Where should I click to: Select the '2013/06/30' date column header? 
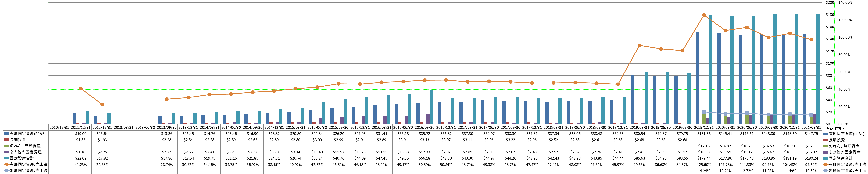tap(145, 127)
